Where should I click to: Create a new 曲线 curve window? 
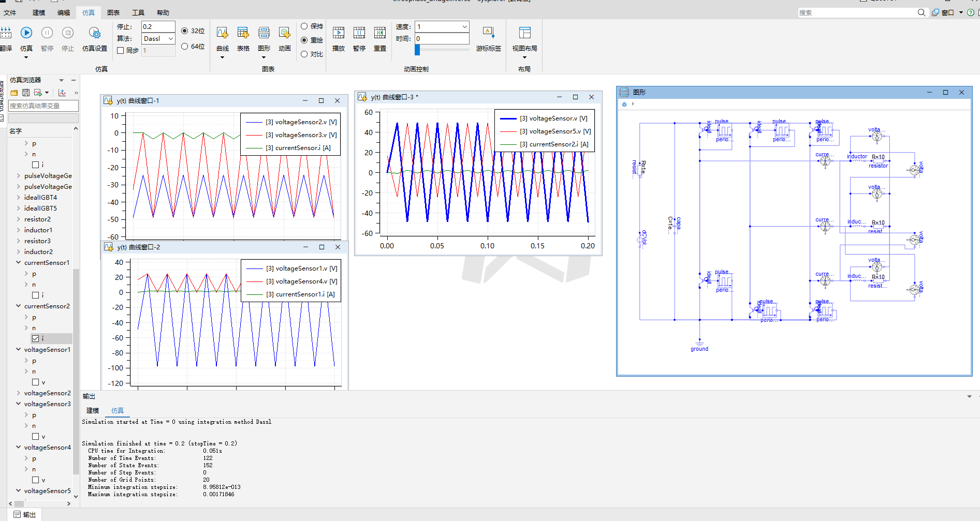[x=223, y=33]
